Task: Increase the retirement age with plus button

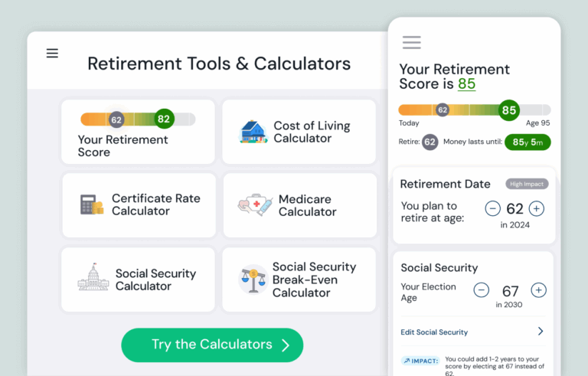Action: pos(537,208)
